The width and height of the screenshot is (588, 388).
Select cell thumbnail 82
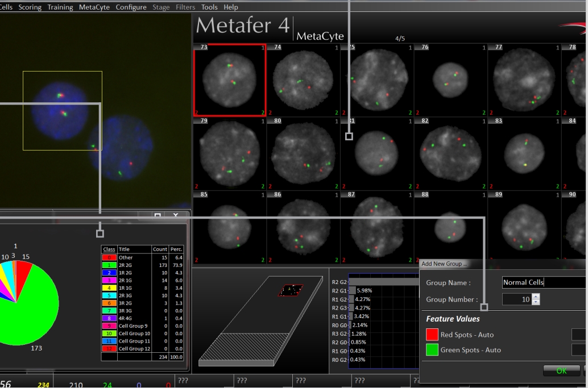tap(450, 153)
